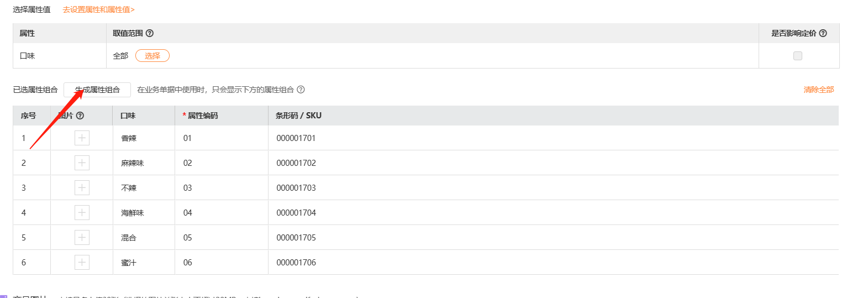Viewport: 868px width, 298px height.
Task: Open 去设置属性和属性值 link
Action: coord(98,9)
